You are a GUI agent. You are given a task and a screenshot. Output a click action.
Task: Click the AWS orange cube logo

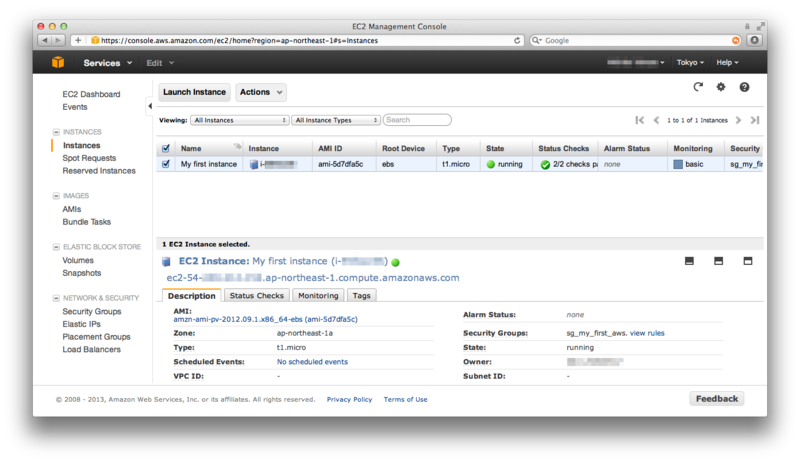(x=58, y=62)
